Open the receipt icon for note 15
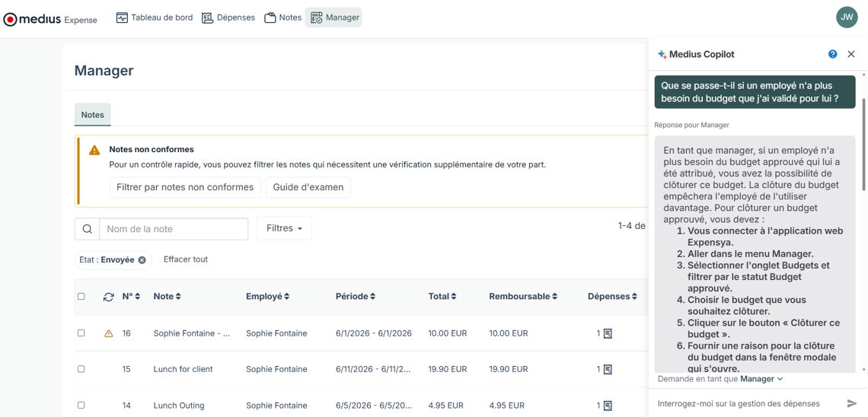Image resolution: width=868 pixels, height=417 pixels. (608, 369)
